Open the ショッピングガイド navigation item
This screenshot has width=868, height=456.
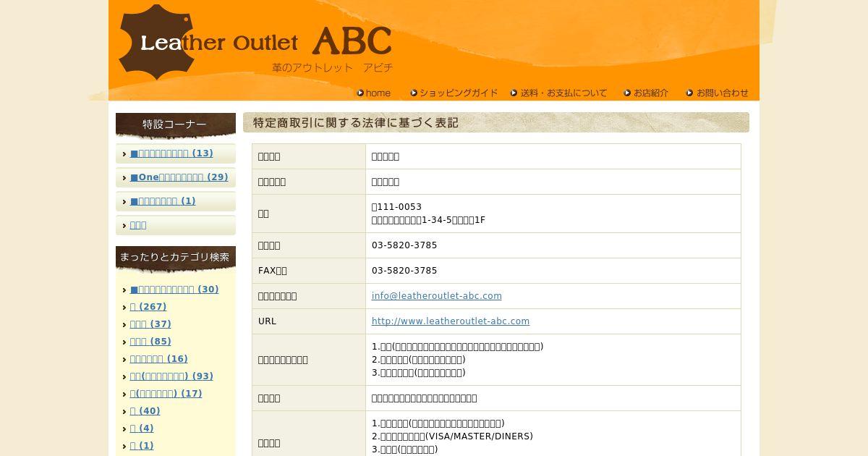click(x=454, y=93)
